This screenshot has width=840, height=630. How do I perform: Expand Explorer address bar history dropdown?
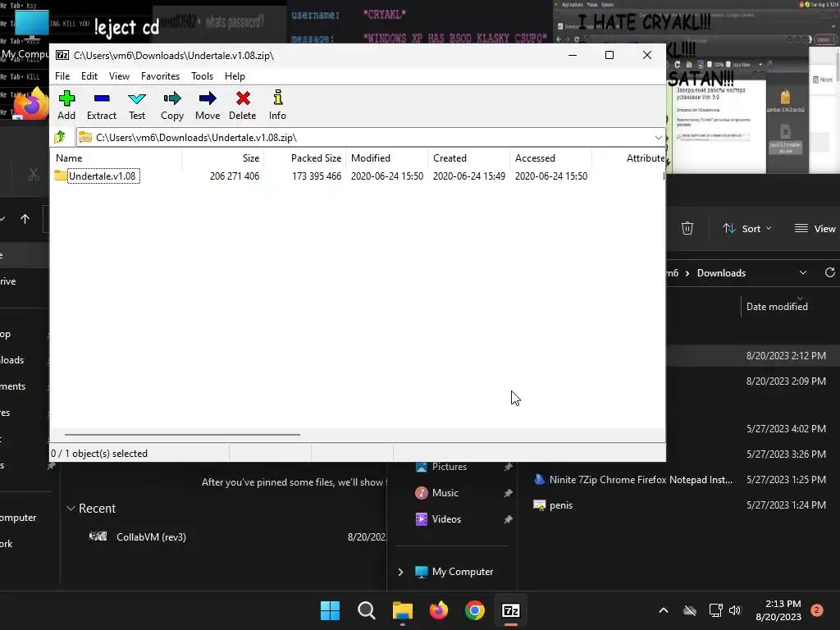pos(803,272)
